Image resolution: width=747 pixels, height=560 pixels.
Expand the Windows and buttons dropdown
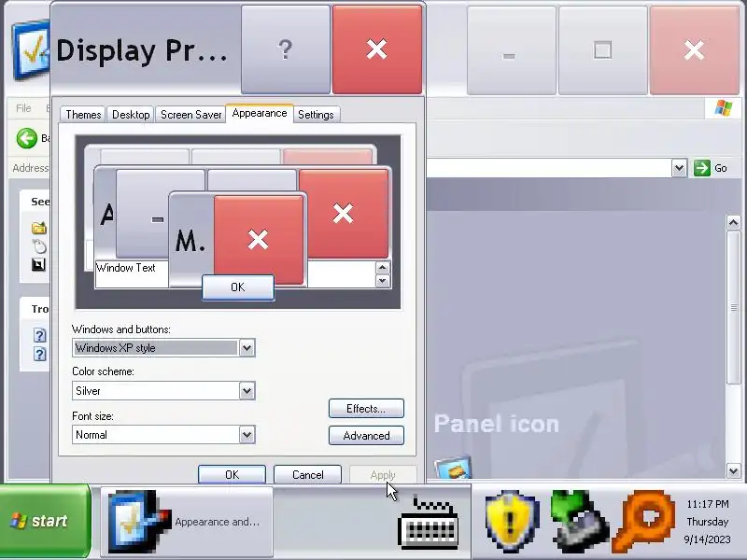[x=247, y=348]
